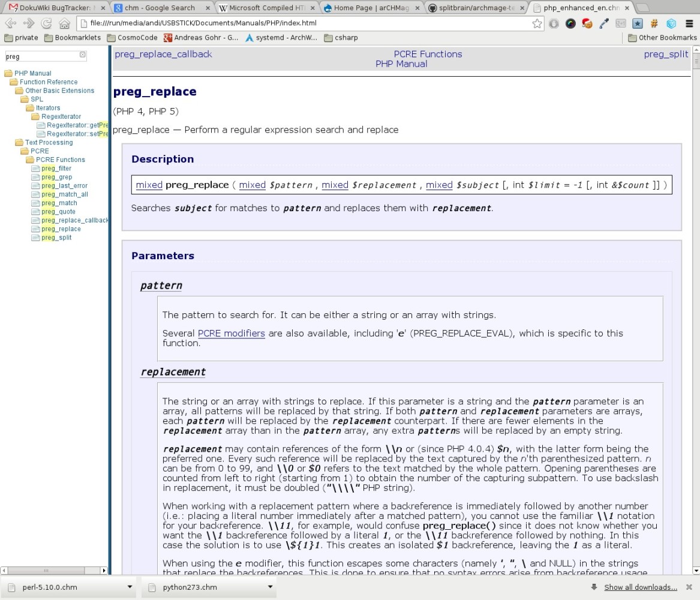Select preg_quote in the tree
This screenshot has height=600, width=700.
tap(58, 212)
